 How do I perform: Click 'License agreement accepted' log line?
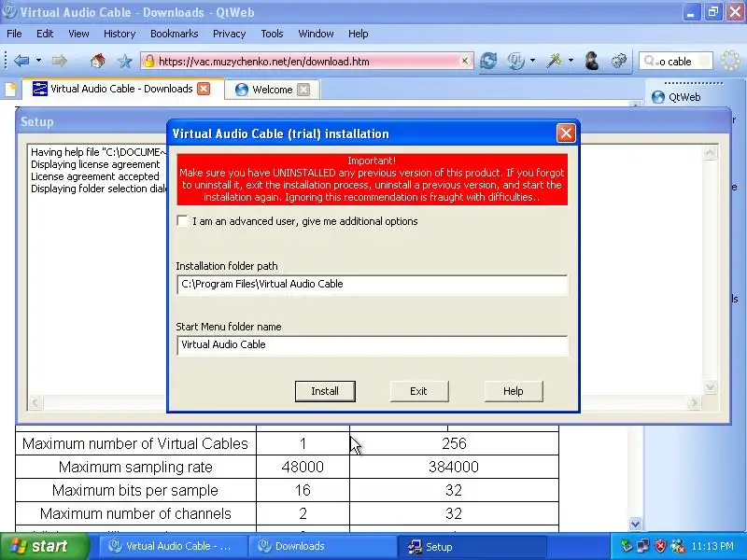click(95, 176)
